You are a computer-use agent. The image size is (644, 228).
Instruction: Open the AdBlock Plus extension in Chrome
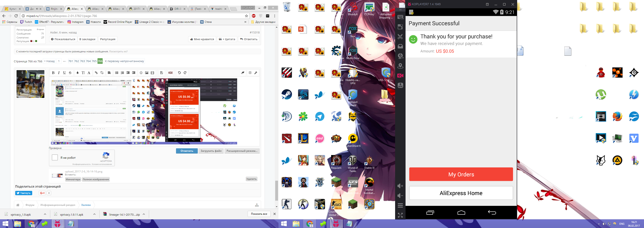coord(254,16)
